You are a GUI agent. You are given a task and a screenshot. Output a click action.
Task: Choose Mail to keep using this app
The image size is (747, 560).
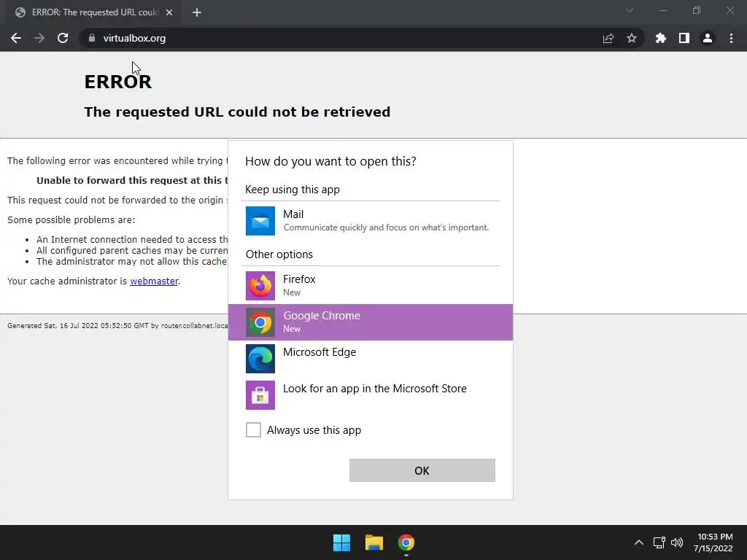371,220
